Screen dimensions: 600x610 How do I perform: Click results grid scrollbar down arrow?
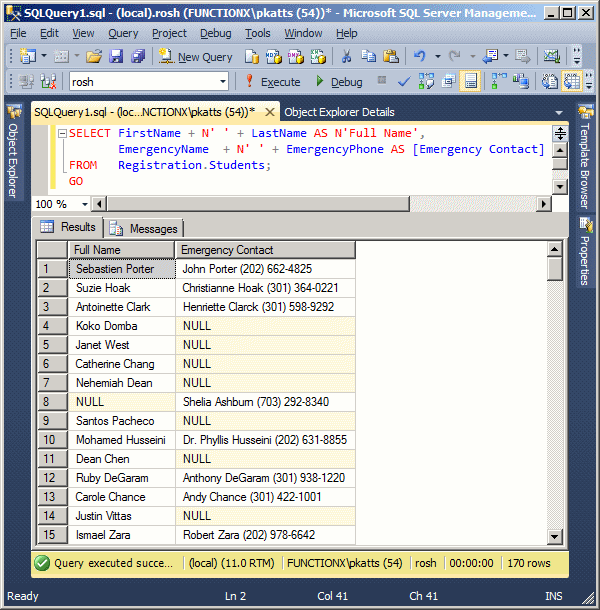click(554, 537)
